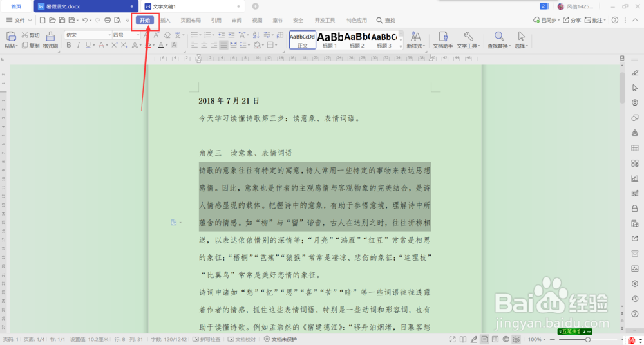
Task: Decrease indent of paragraph
Action: tap(222, 35)
